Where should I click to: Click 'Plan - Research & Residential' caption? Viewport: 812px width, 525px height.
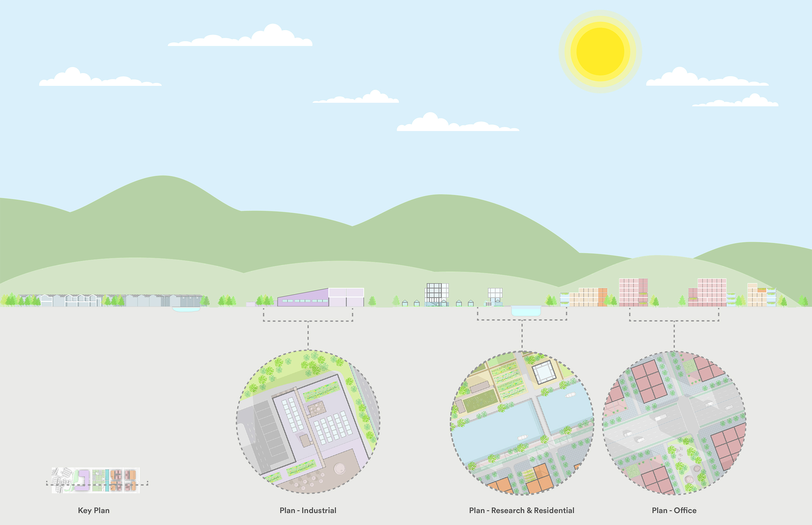click(521, 510)
